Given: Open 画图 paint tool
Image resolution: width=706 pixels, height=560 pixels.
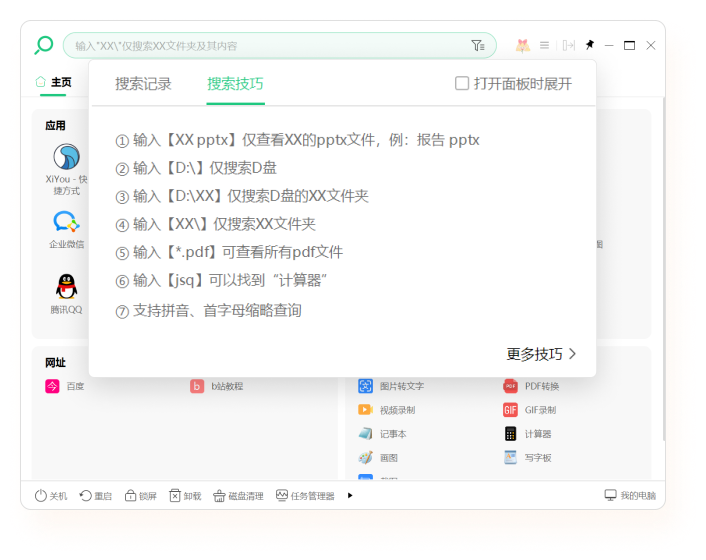Looking at the screenshot, I should (378, 457).
